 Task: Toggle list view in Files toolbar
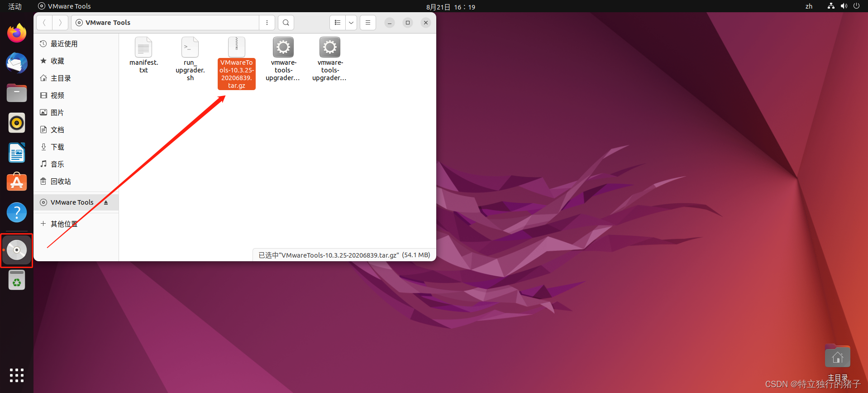click(x=338, y=23)
